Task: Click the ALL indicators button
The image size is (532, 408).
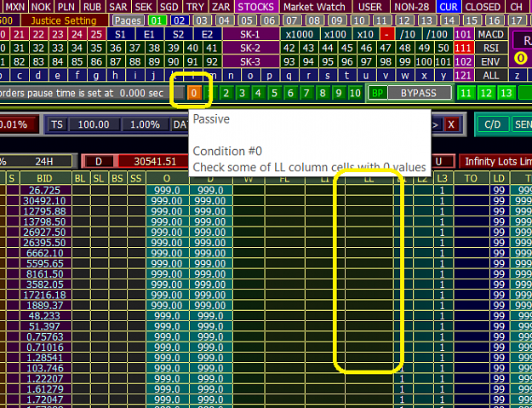Action: tap(490, 75)
